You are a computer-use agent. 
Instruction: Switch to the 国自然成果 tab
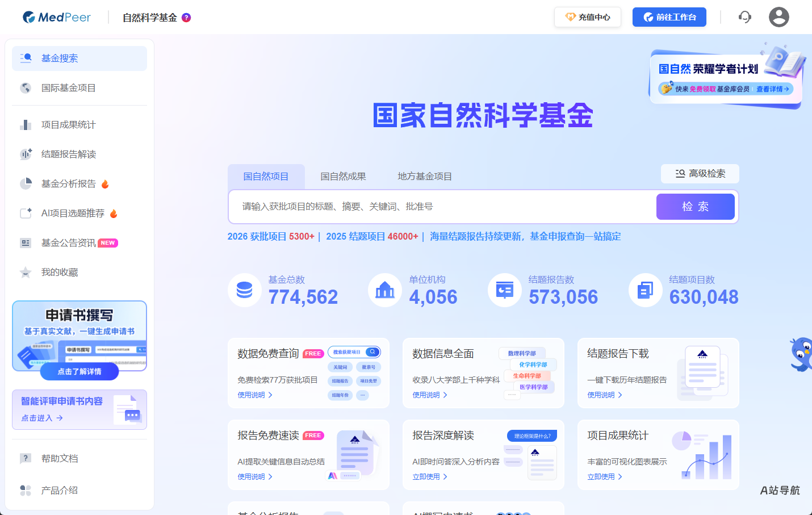coord(344,177)
